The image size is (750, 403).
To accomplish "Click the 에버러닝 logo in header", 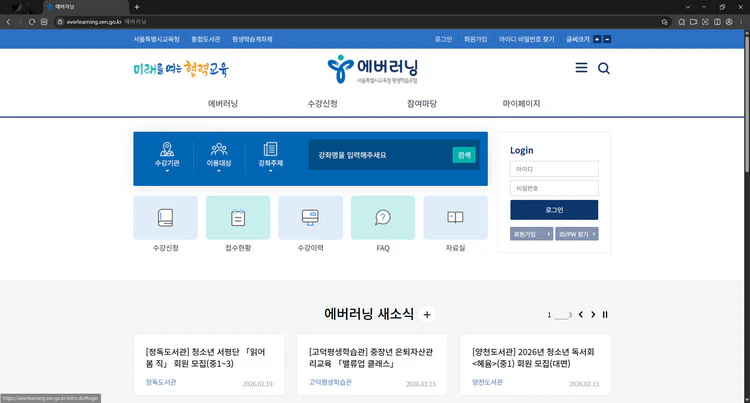I will point(374,69).
